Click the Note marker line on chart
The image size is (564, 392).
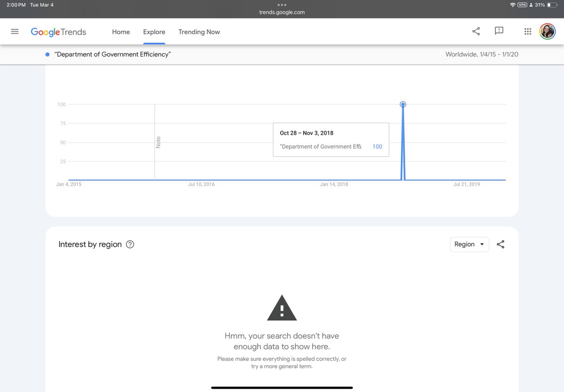tap(155, 142)
